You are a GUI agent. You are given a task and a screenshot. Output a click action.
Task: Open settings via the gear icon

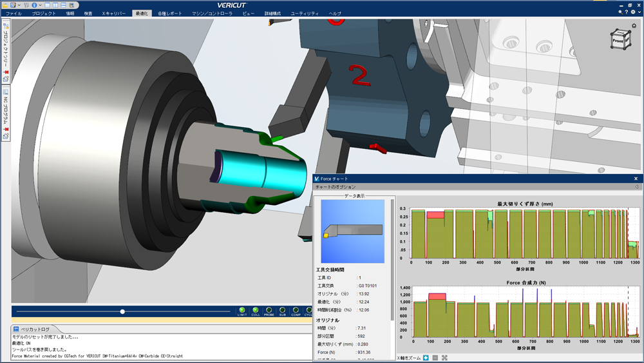633,12
